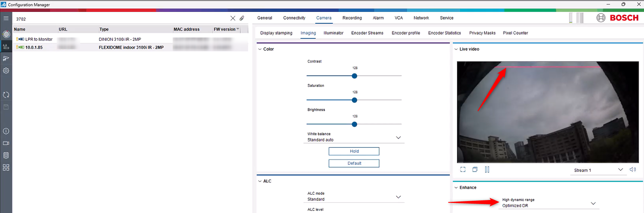
Task: Open the White balance dropdown
Action: [398, 138]
